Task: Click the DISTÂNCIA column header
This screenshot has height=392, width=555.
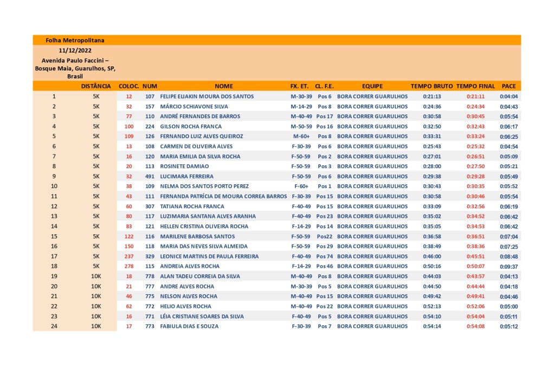Action: [x=96, y=86]
